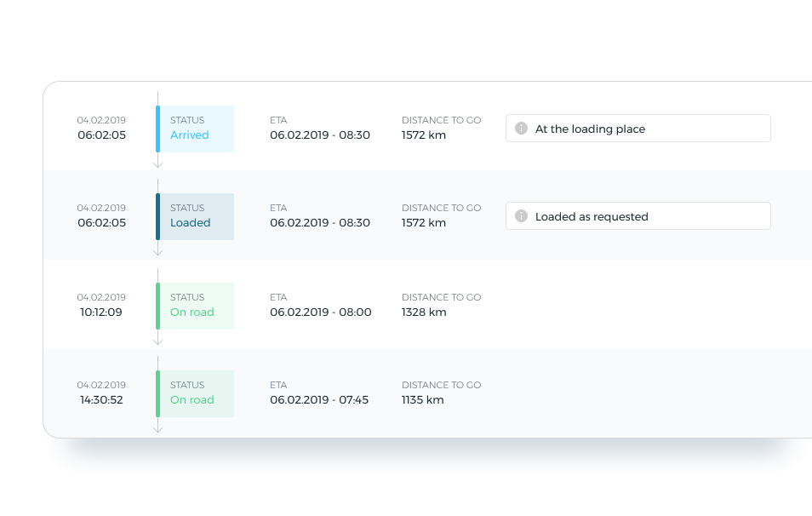812x516 pixels.
Task: Open the "At the loading place" note field
Action: tap(638, 129)
